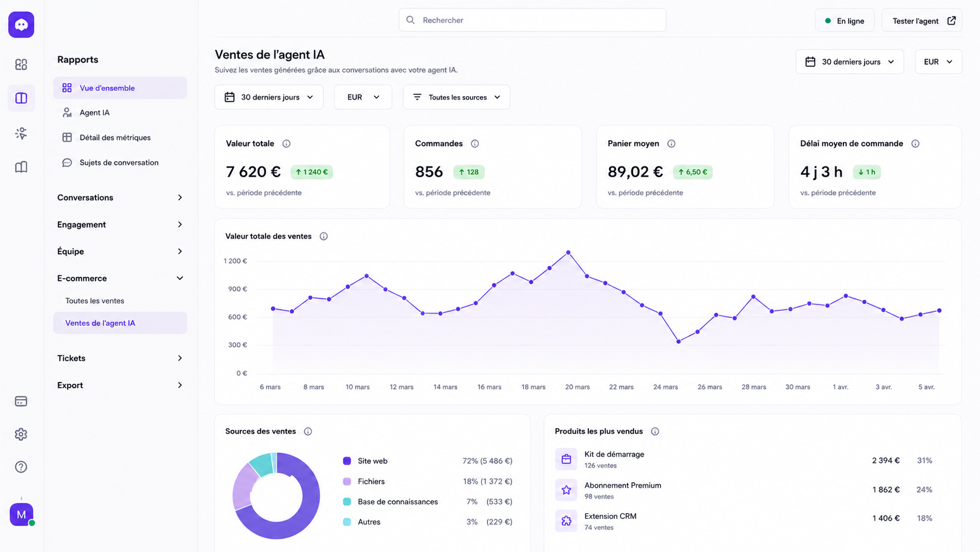The height and width of the screenshot is (552, 980).
Task: Open the Toutes les sources filter dropdown
Action: (457, 97)
